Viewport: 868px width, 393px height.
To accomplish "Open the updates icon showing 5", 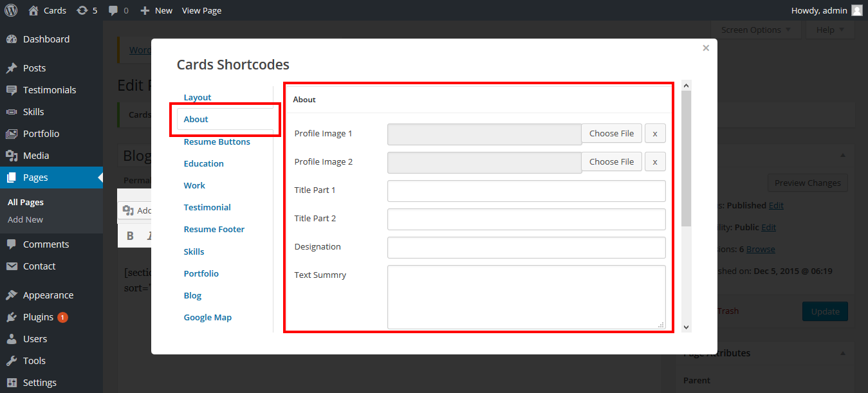I will tap(87, 10).
